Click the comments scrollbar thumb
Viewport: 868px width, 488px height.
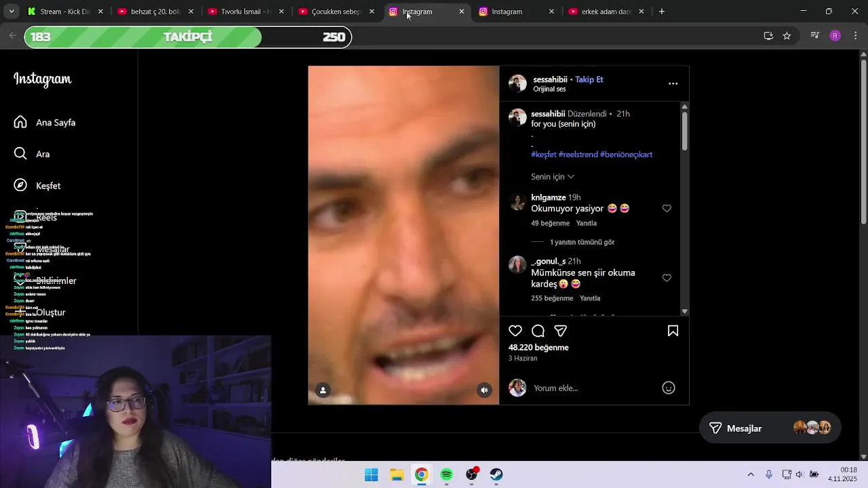coord(684,131)
